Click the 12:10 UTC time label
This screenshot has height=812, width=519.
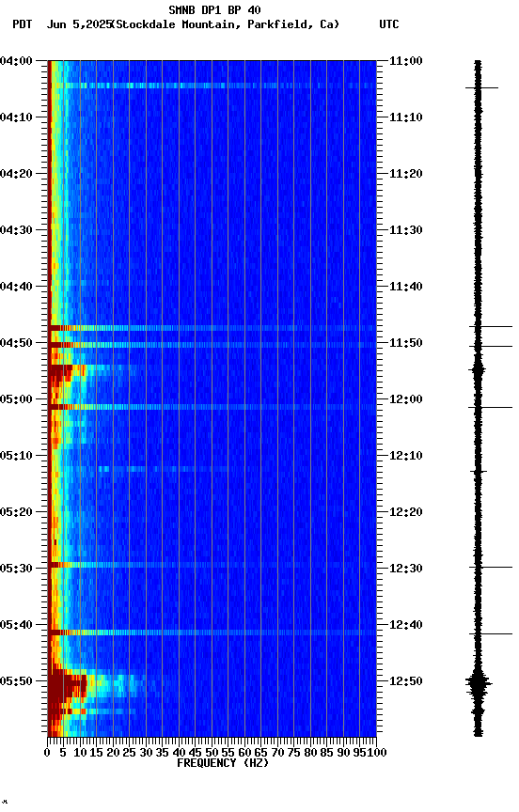pos(405,456)
